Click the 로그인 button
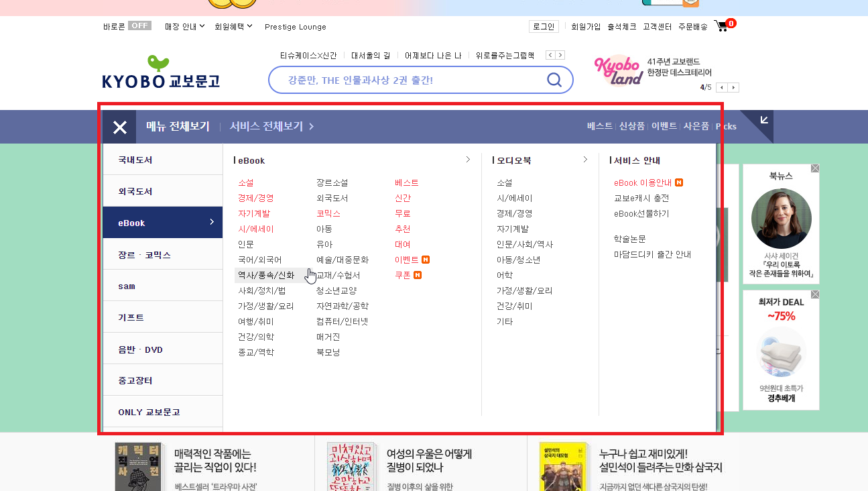This screenshot has width=868, height=491. 544,27
